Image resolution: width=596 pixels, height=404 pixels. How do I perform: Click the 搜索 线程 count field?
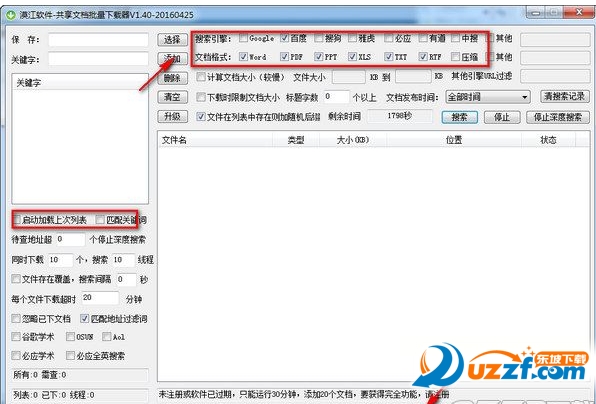pyautogui.click(x=124, y=260)
